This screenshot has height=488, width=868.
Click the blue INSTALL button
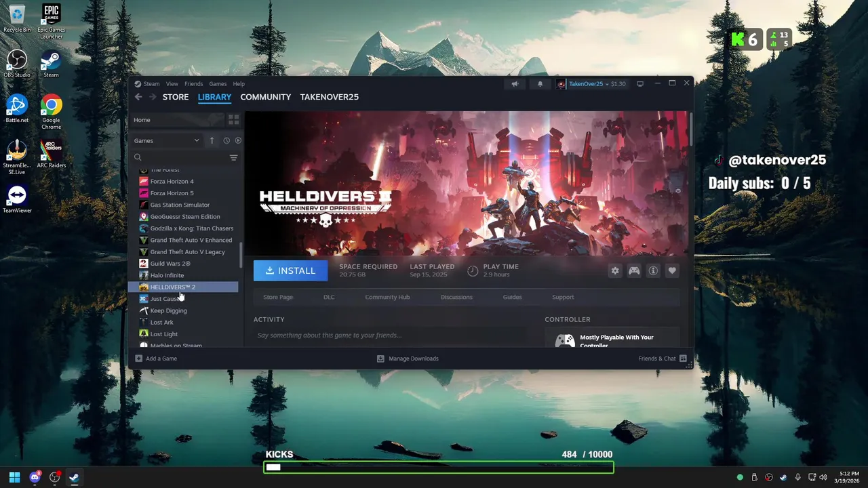pos(290,270)
